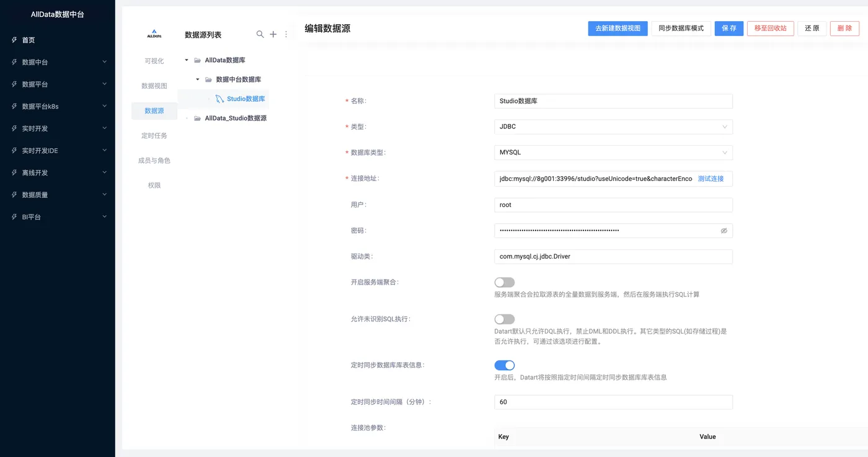
Task: Click the AllData数据中台 title
Action: [58, 14]
